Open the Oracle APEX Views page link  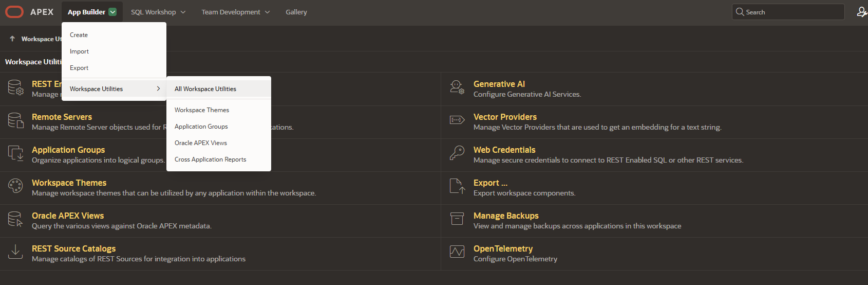coord(68,216)
